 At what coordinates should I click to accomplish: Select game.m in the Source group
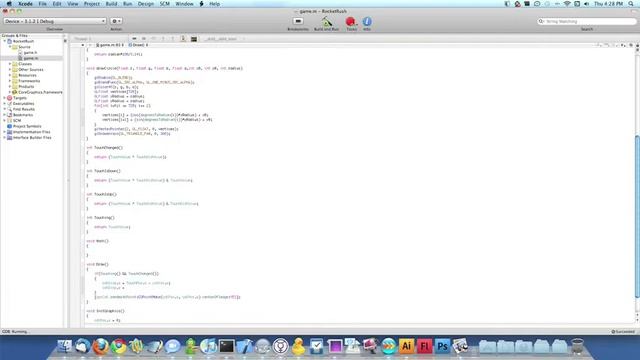click(31, 58)
